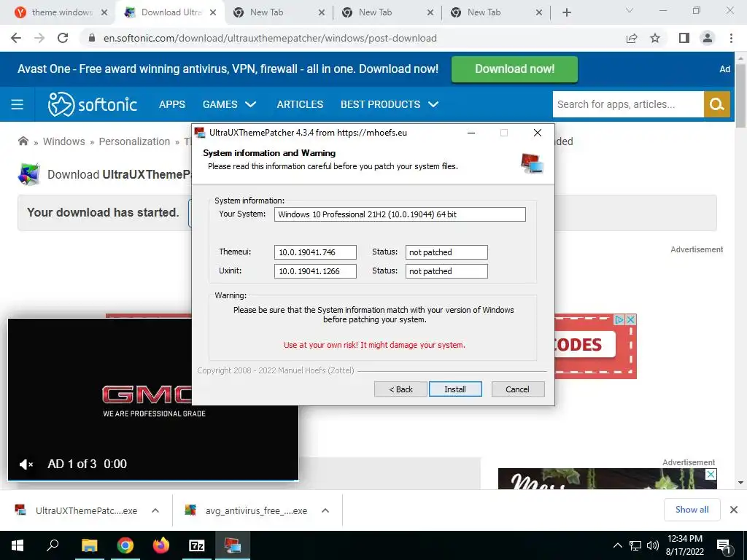This screenshot has width=747, height=560.
Task: Open the tab search chevron
Action: pos(630,10)
